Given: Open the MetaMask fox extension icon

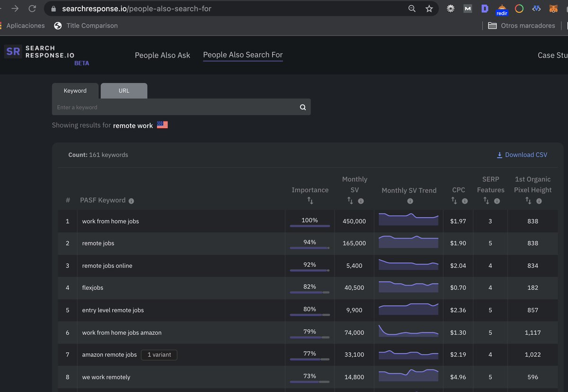Looking at the screenshot, I should (x=553, y=9).
